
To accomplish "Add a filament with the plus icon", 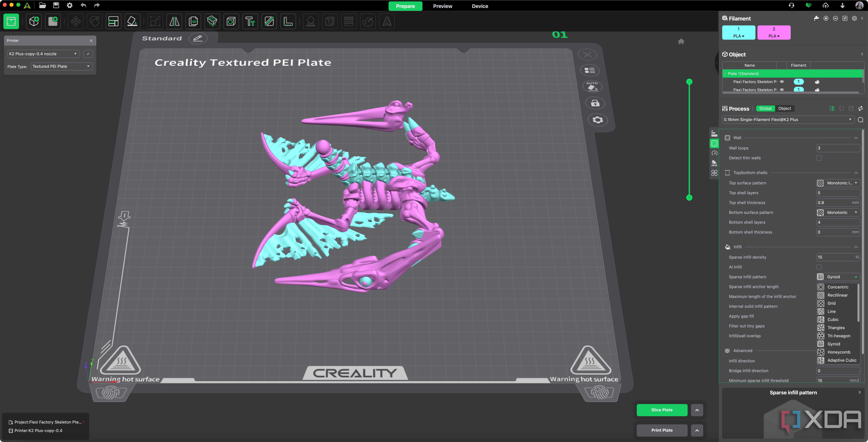I will 826,18.
